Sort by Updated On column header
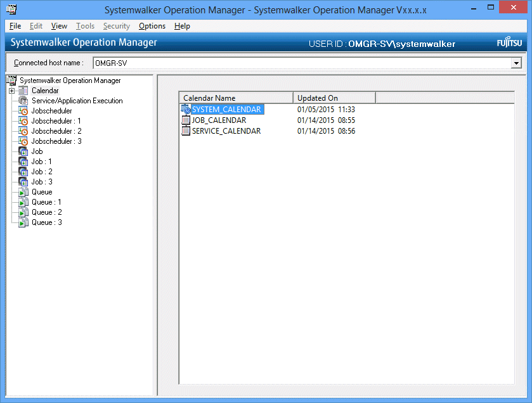Viewport: 532px width, 403px height. click(334, 98)
